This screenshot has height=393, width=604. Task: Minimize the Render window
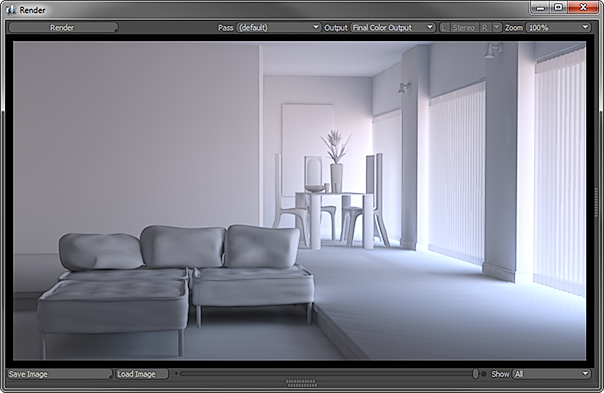click(540, 8)
